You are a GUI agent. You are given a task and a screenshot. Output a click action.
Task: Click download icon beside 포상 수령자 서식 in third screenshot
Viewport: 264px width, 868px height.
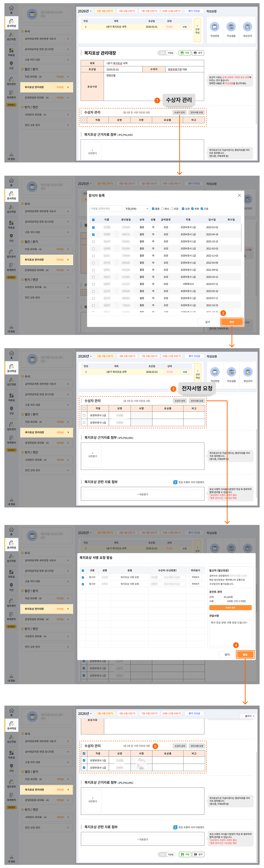click(x=175, y=482)
